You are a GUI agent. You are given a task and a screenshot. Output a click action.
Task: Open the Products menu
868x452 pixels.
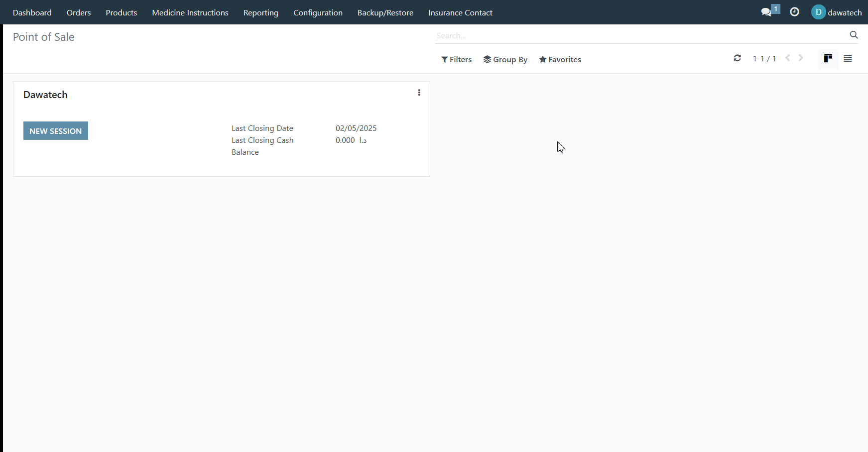[122, 12]
